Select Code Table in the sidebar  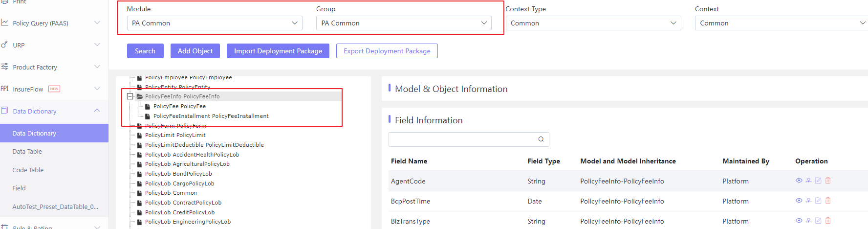[28, 170]
